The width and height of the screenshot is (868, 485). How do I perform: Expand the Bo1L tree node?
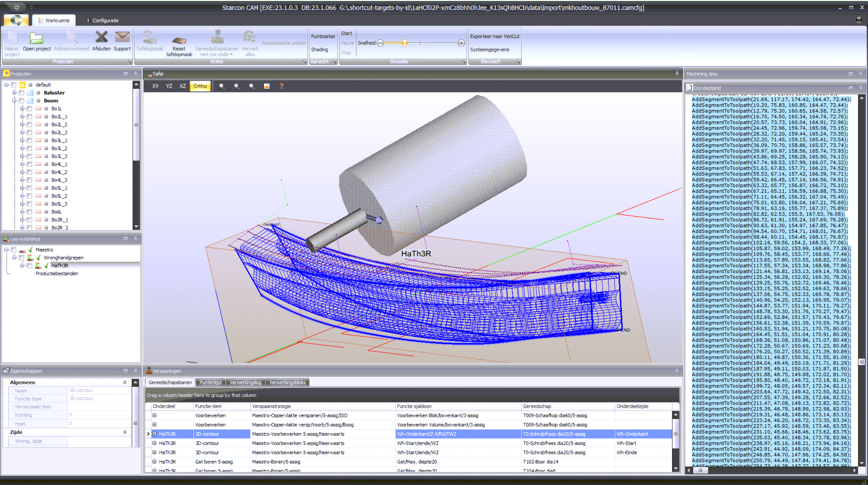[x=22, y=109]
